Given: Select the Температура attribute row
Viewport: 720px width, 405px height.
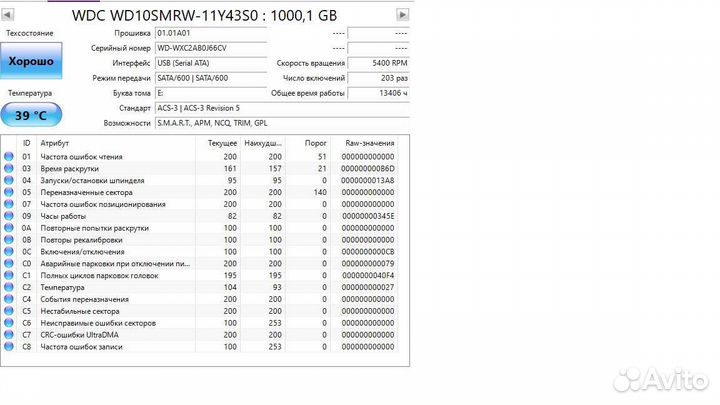Looking at the screenshot, I should point(200,287).
